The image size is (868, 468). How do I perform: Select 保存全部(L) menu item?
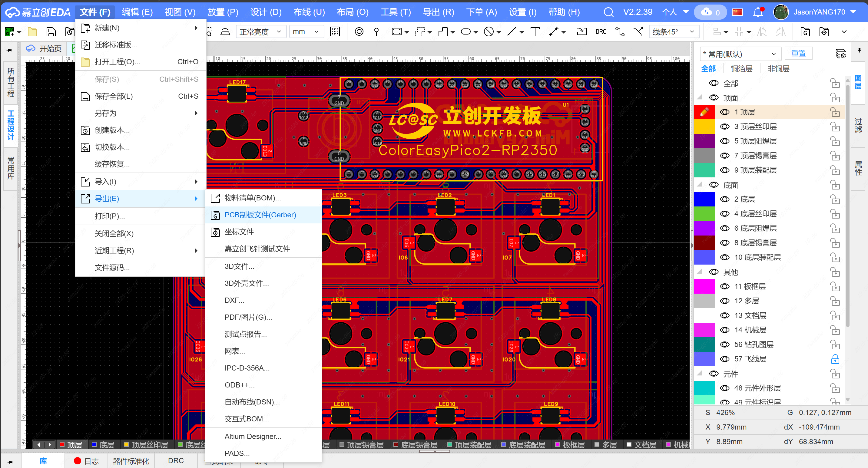point(140,96)
